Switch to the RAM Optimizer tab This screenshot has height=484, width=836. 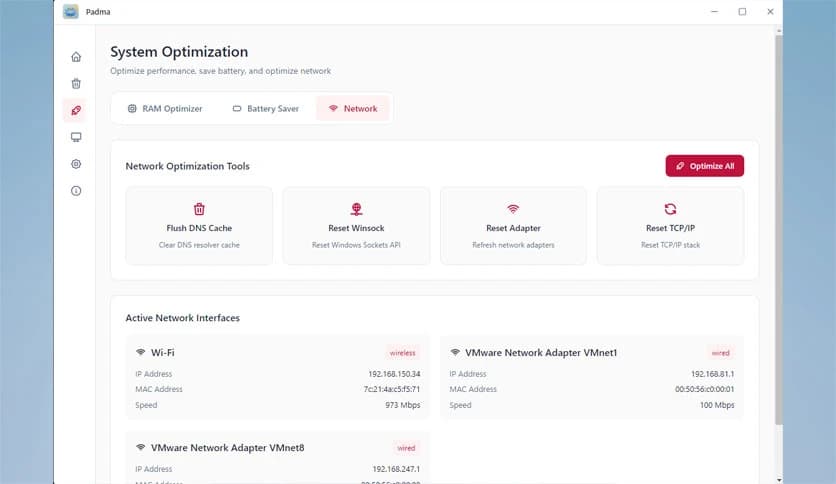(x=165, y=108)
